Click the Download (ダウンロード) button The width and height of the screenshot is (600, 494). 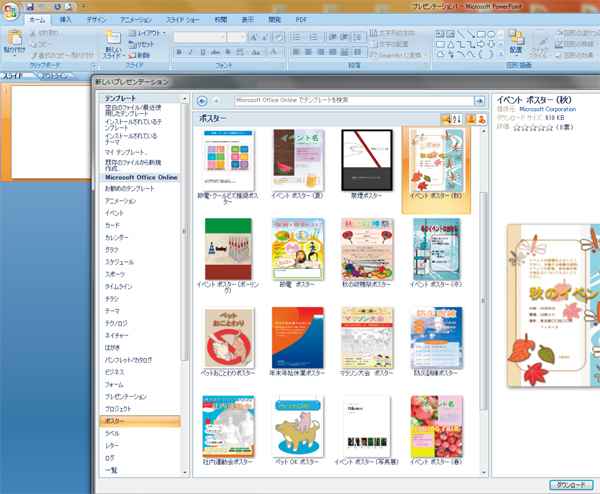(571, 485)
